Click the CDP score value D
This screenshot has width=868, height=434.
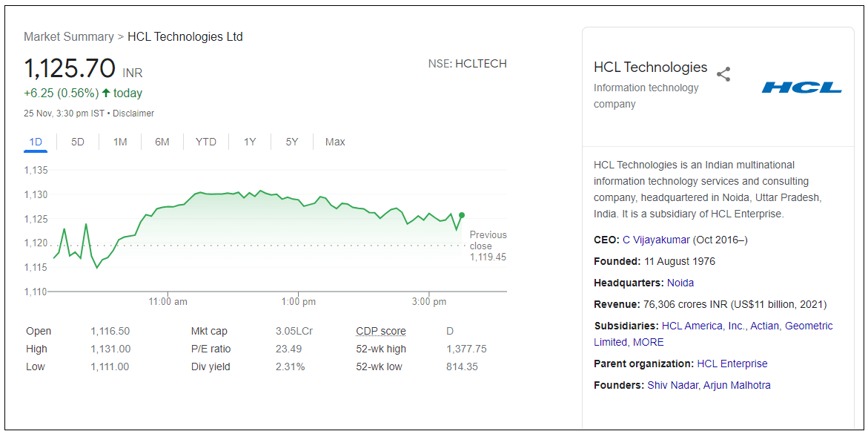(x=449, y=332)
